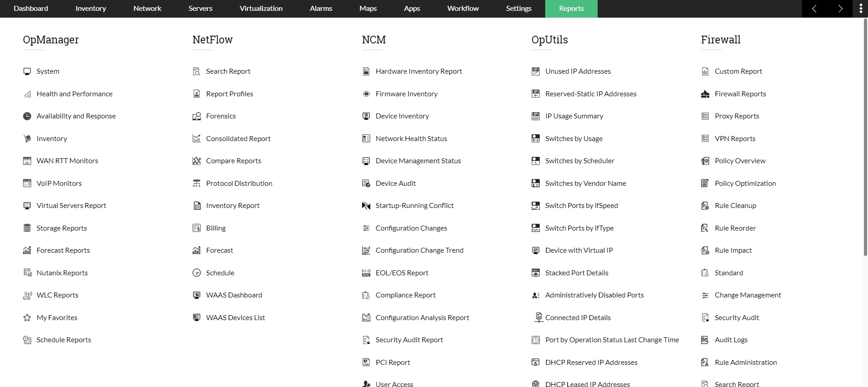Click the Forensics icon
Image resolution: width=868 pixels, height=387 pixels.
pos(197,116)
